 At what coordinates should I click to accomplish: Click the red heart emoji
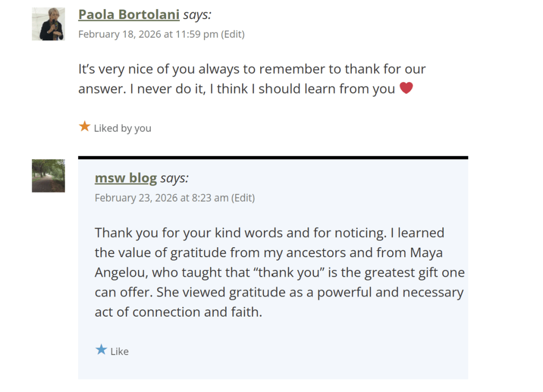406,89
